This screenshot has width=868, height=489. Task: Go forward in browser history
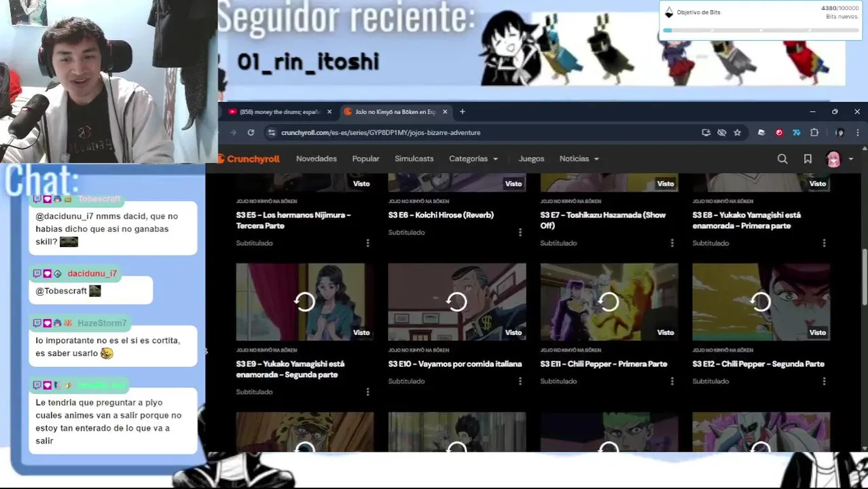233,132
